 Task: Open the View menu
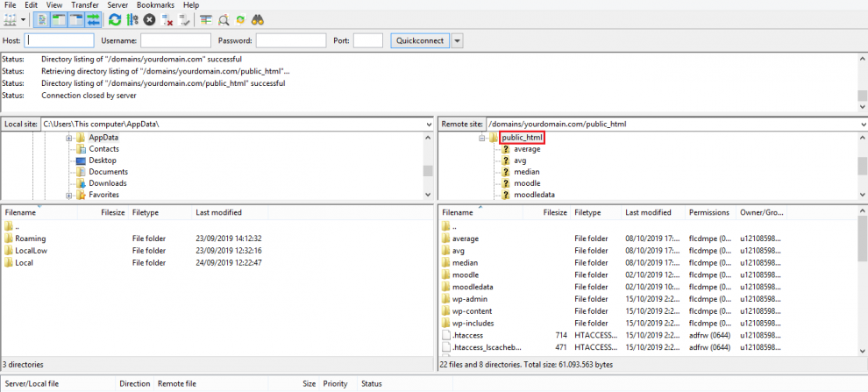(54, 5)
